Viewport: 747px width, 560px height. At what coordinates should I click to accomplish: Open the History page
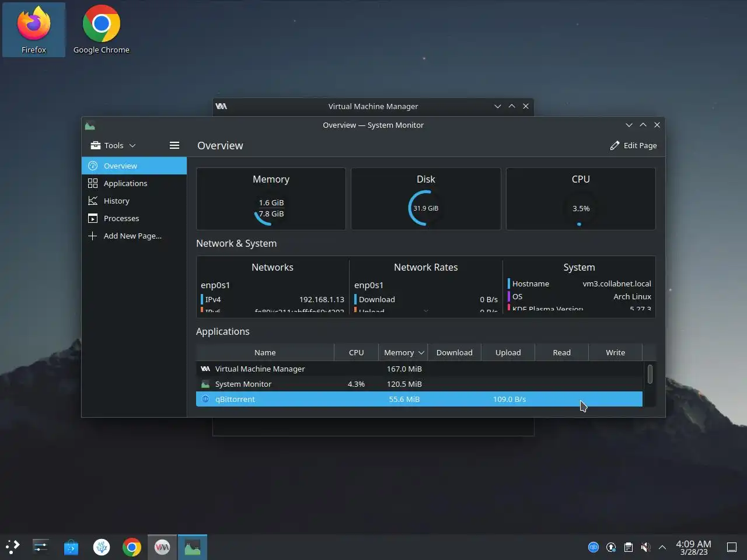point(134,201)
